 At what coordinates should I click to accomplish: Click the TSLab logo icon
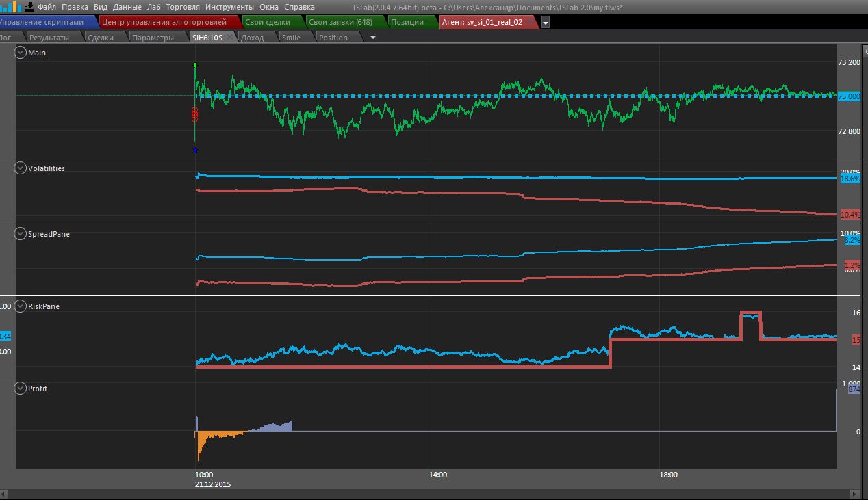click(x=11, y=7)
